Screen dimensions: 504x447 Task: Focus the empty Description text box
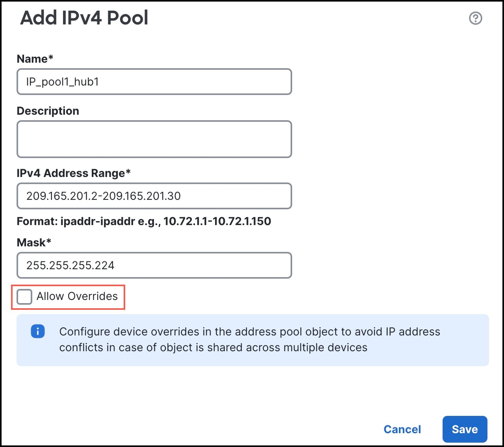point(154,139)
